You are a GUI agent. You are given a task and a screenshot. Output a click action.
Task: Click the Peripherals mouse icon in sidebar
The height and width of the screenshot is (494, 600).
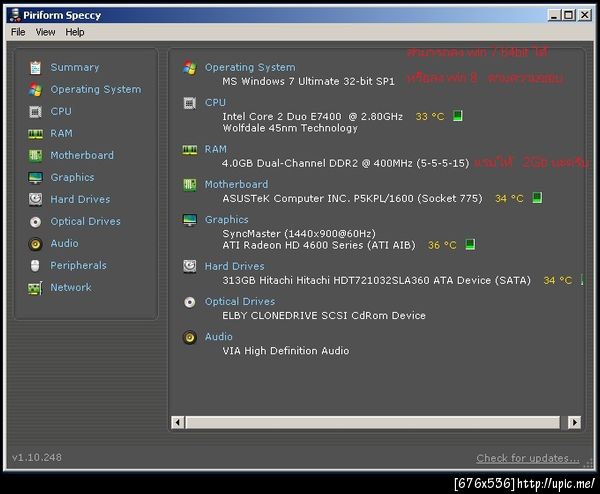(x=35, y=266)
